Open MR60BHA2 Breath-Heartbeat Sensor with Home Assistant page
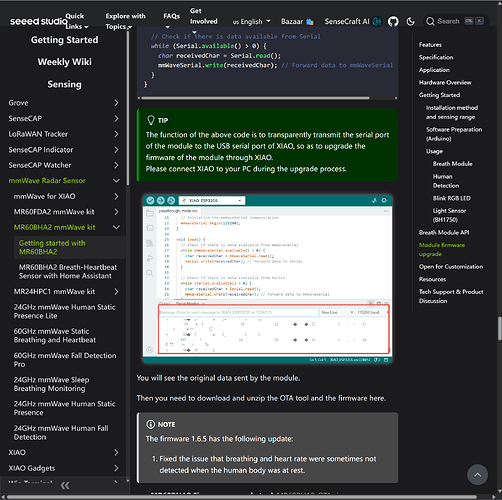502x500 pixels. 68,272
